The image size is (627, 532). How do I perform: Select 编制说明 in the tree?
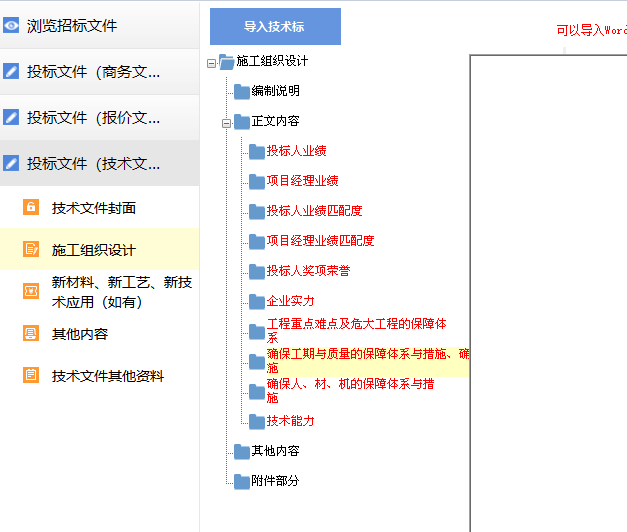(275, 91)
